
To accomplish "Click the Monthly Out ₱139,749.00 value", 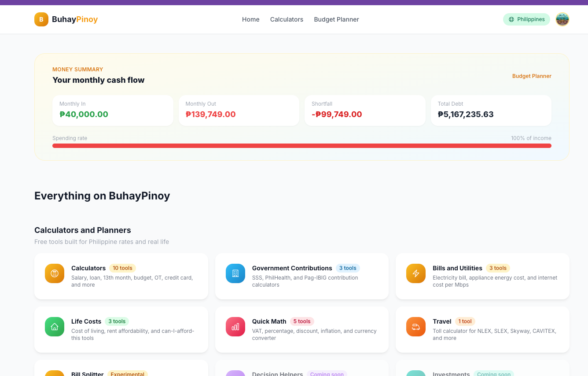I will 211,114.
